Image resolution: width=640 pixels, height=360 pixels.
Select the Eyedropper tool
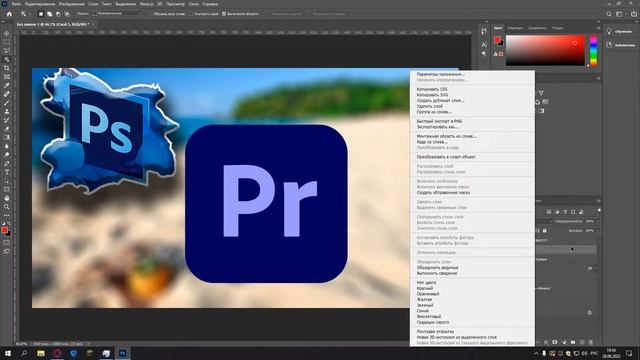click(7, 85)
